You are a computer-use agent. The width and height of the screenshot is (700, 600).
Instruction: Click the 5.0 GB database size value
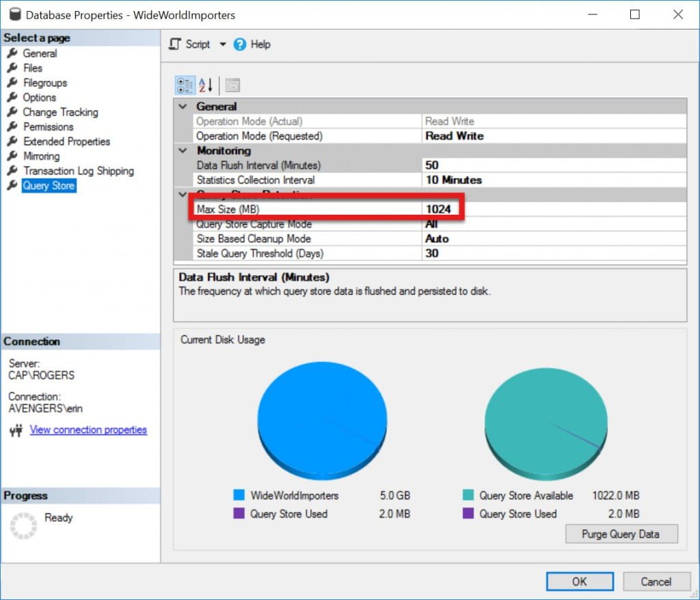pos(394,495)
